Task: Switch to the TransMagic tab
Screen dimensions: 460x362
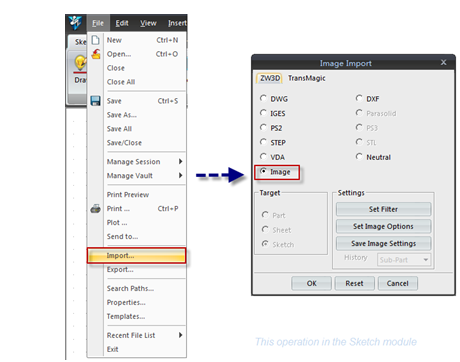Action: (307, 78)
